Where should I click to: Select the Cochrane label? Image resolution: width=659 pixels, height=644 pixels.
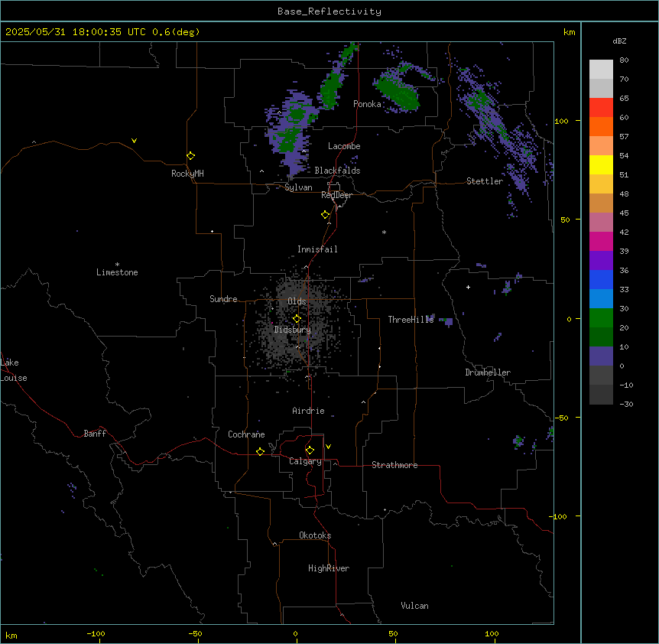tap(246, 434)
